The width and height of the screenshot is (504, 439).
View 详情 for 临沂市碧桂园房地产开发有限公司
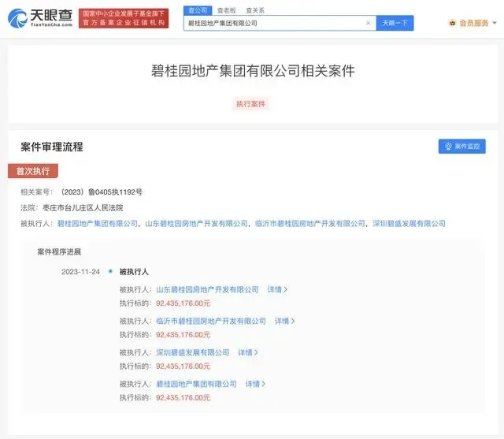pos(284,321)
